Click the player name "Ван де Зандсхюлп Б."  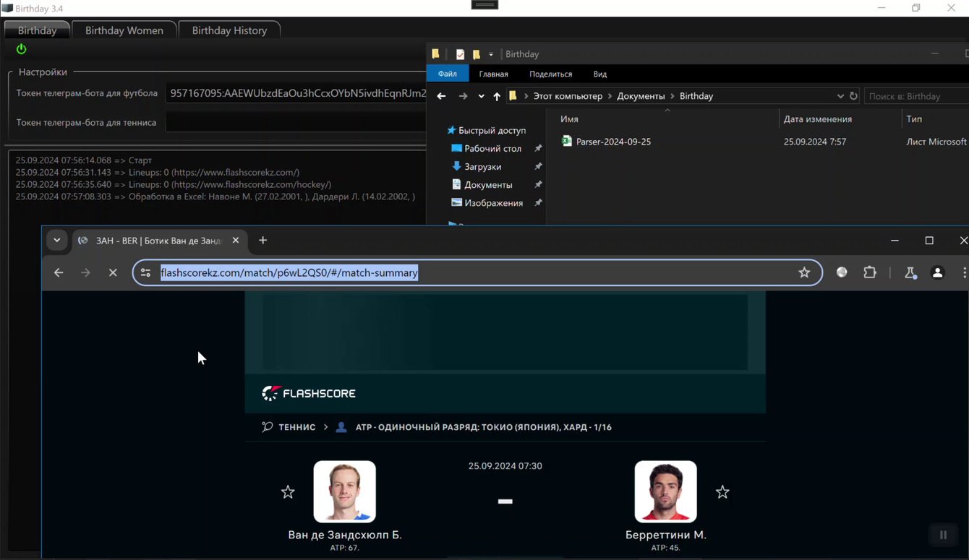345,535
